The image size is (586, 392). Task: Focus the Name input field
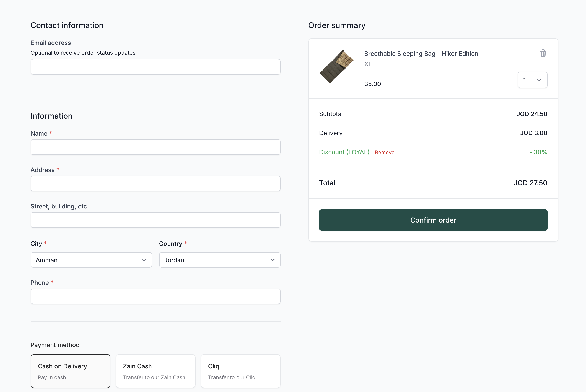(155, 147)
